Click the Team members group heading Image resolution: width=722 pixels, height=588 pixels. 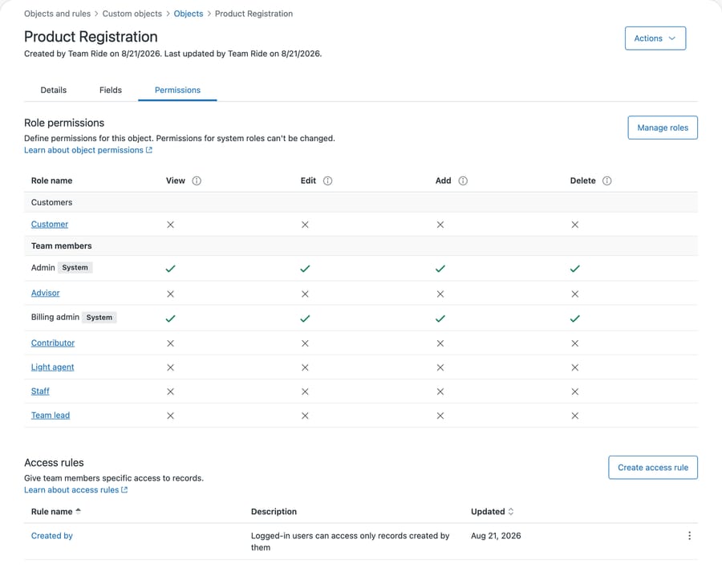[x=61, y=246]
